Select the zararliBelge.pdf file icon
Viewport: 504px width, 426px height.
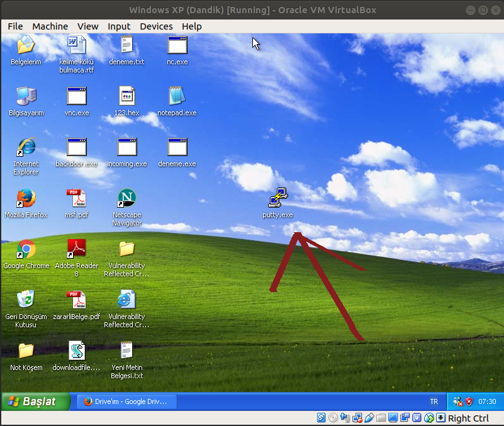[77, 300]
